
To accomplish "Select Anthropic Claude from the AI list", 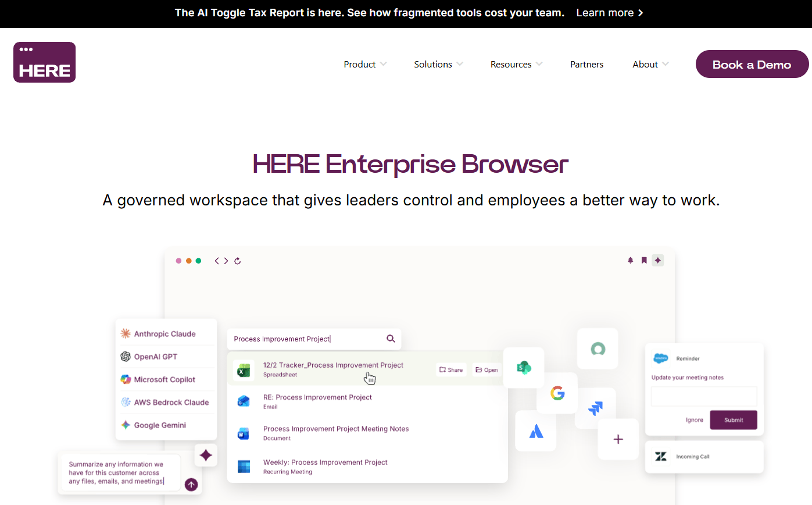I will coord(166,334).
